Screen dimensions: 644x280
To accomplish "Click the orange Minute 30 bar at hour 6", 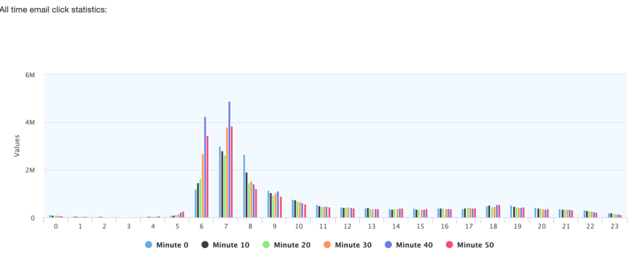I will pyautogui.click(x=203, y=186).
